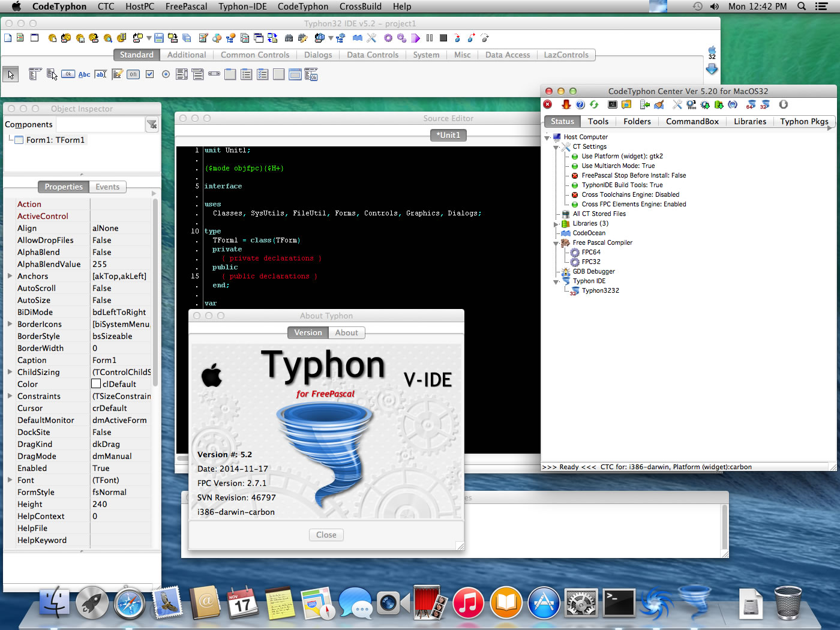This screenshot has height=630, width=840.
Task: Click the filter icon next to Components field
Action: point(152,124)
